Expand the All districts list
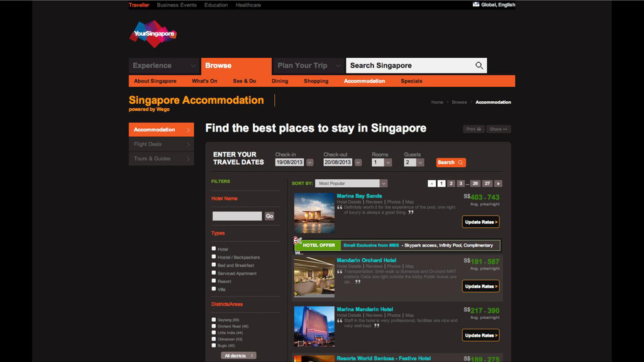This screenshot has height=362, width=644. click(238, 356)
